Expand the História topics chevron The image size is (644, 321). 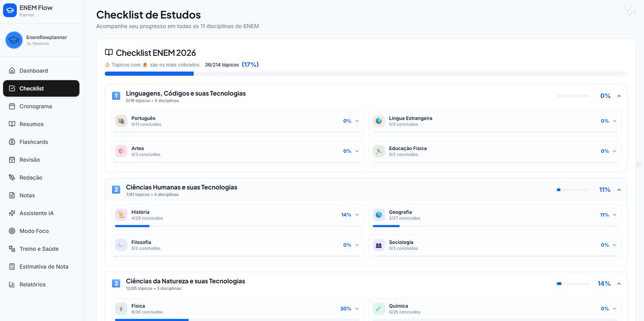coord(357,215)
